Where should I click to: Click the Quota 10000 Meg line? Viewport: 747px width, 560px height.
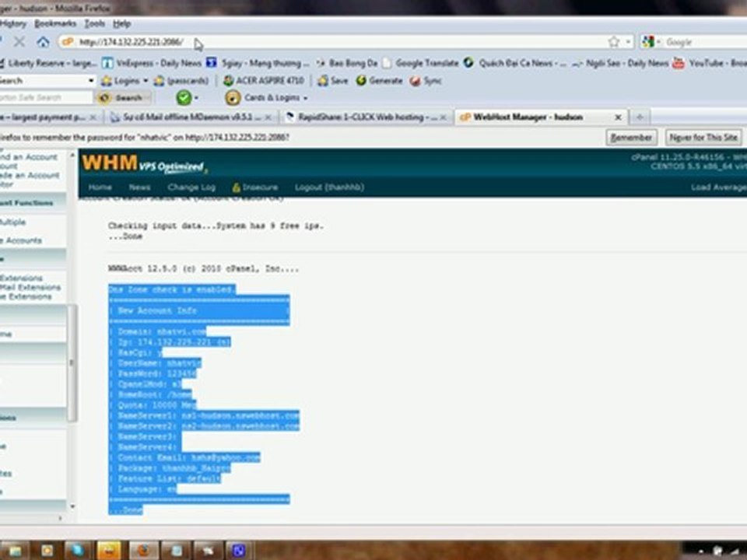pos(153,405)
